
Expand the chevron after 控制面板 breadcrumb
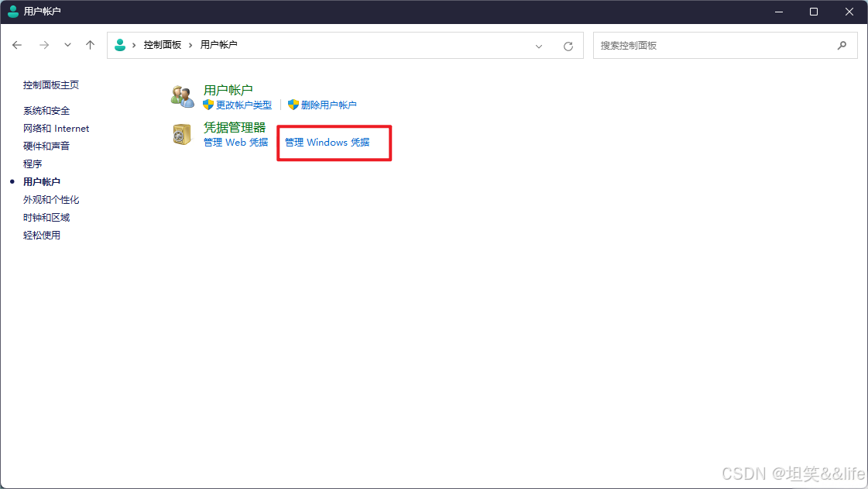190,45
